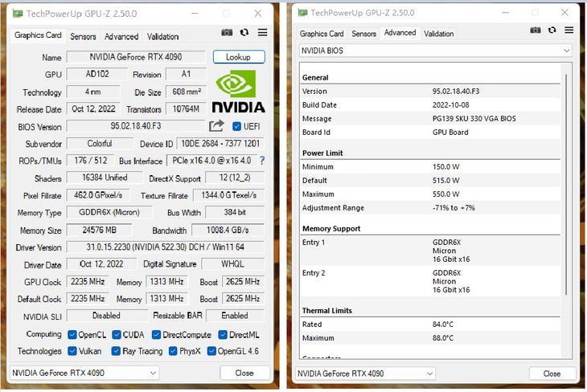587x392 pixels.
Task: Click the BIOS export share icon
Action: [216, 125]
